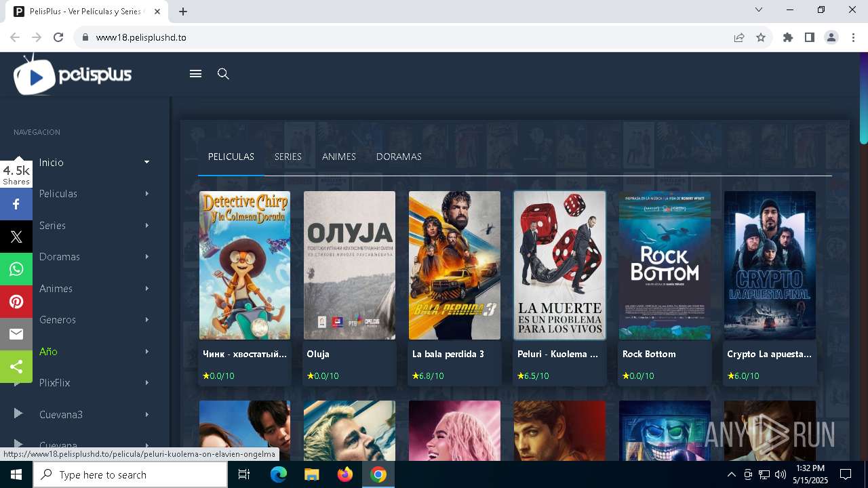Show hidden system tray icons
This screenshot has width=868, height=488.
(731, 474)
